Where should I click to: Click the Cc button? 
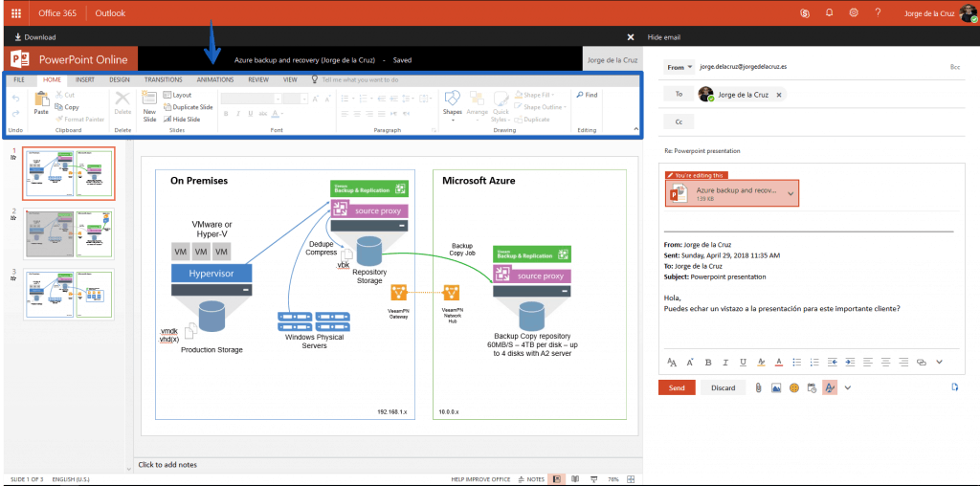pyautogui.click(x=679, y=121)
